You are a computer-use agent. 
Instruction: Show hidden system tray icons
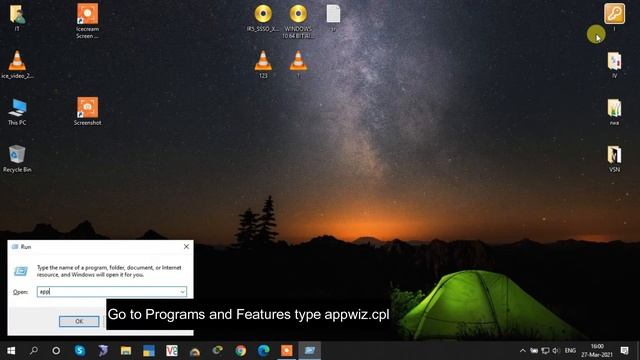tap(523, 351)
